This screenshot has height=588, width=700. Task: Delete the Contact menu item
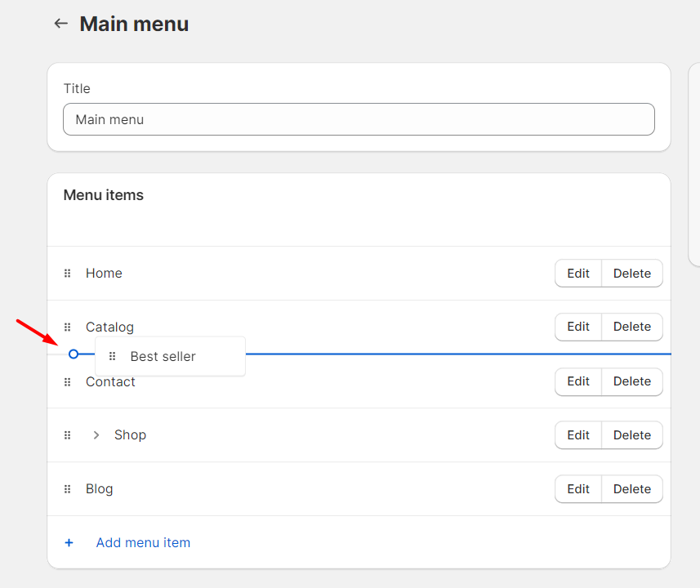tap(631, 381)
